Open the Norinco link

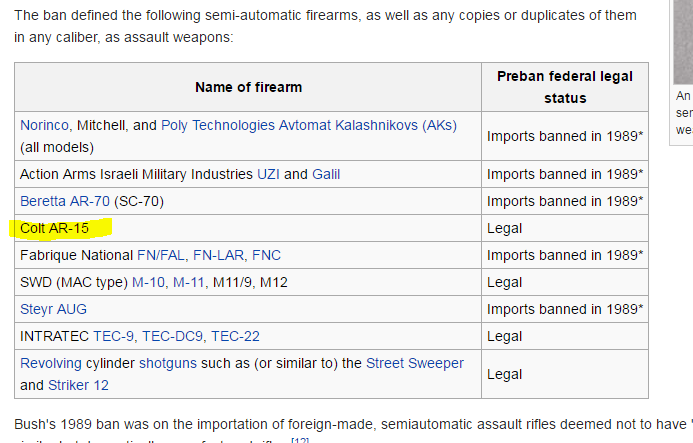(46, 125)
